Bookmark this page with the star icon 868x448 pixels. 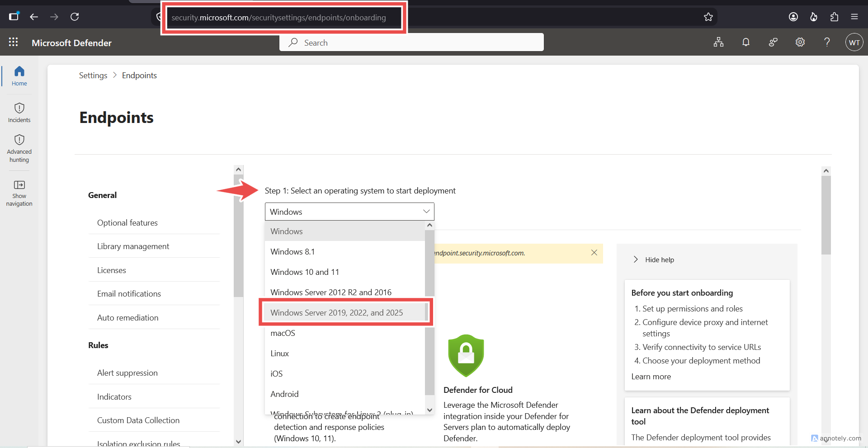(x=708, y=17)
